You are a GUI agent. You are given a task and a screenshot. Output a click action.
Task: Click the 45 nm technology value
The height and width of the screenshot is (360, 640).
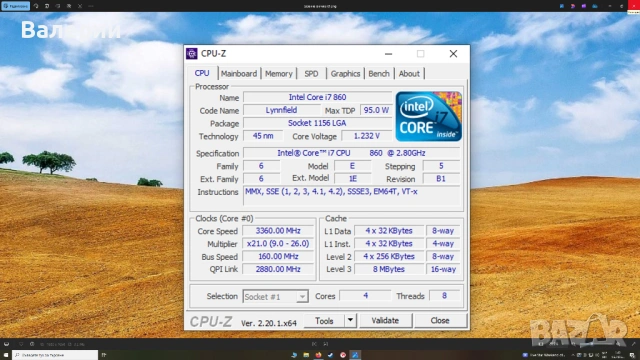tap(263, 136)
